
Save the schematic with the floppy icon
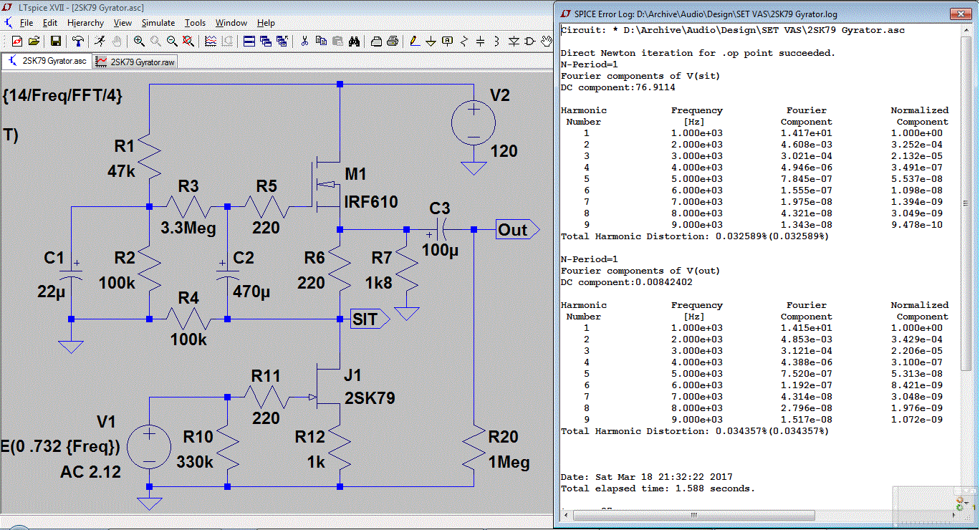click(x=56, y=42)
